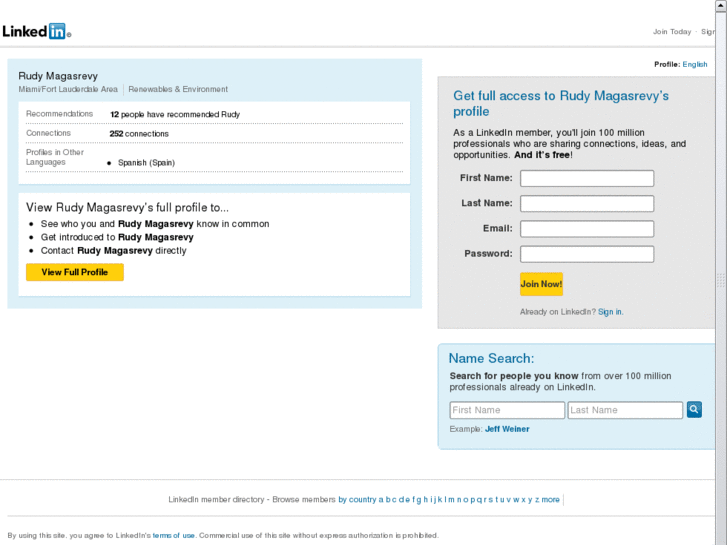Screen dimensions: 727x545
Task: Browse members by country link
Action: pos(357,500)
